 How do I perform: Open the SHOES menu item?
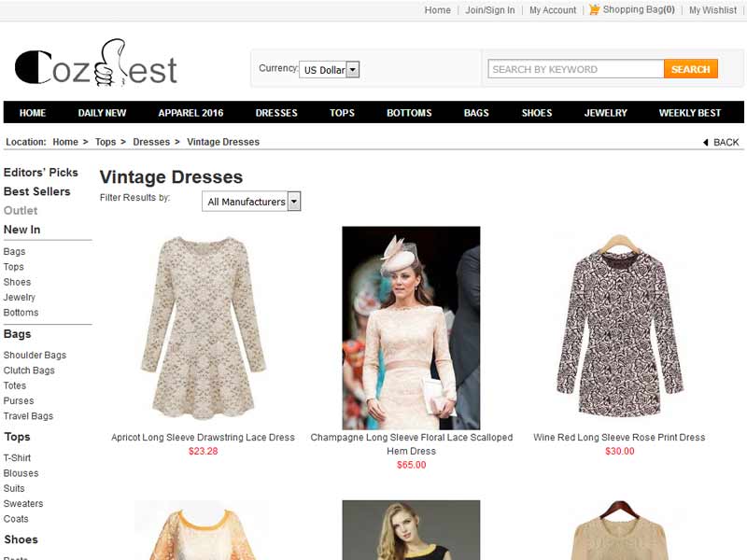[537, 113]
